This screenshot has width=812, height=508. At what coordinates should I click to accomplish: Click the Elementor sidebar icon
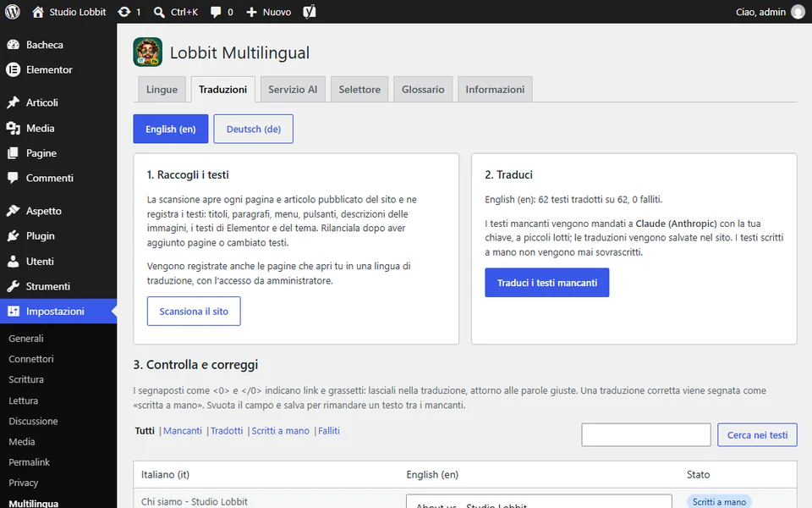coord(13,69)
